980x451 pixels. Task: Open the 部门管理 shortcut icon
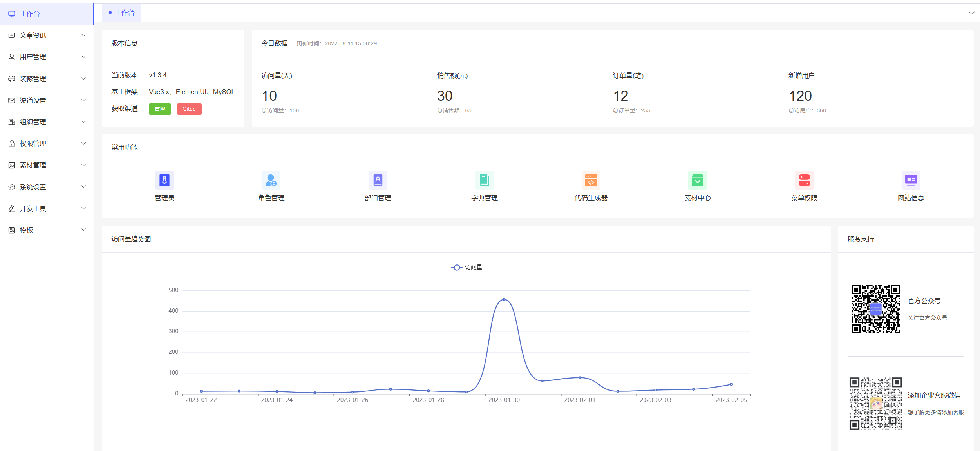click(x=378, y=180)
